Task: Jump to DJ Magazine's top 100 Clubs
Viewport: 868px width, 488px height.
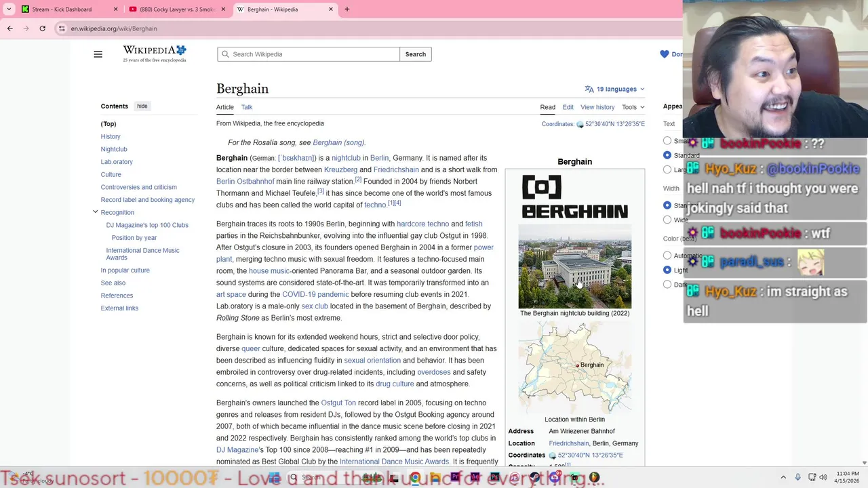Action: pyautogui.click(x=147, y=225)
